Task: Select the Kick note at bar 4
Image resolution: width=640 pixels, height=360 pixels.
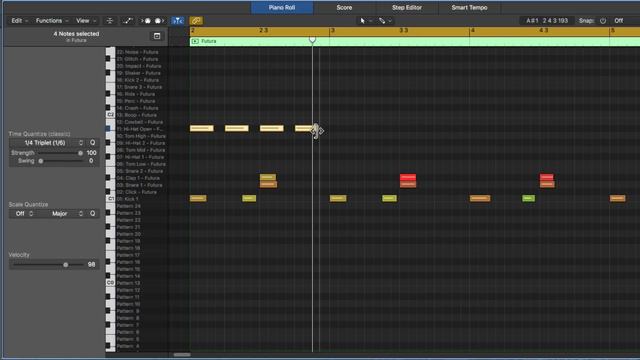Action: (x=480, y=198)
